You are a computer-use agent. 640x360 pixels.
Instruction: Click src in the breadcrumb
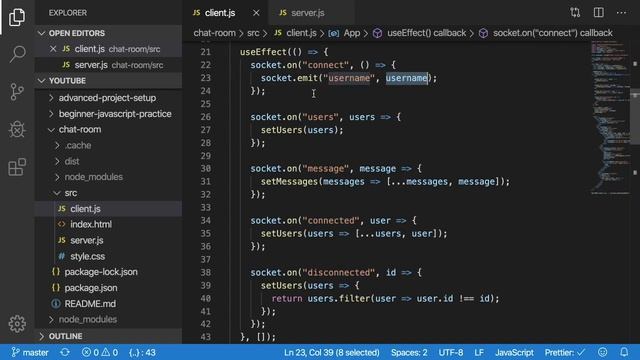click(x=253, y=33)
